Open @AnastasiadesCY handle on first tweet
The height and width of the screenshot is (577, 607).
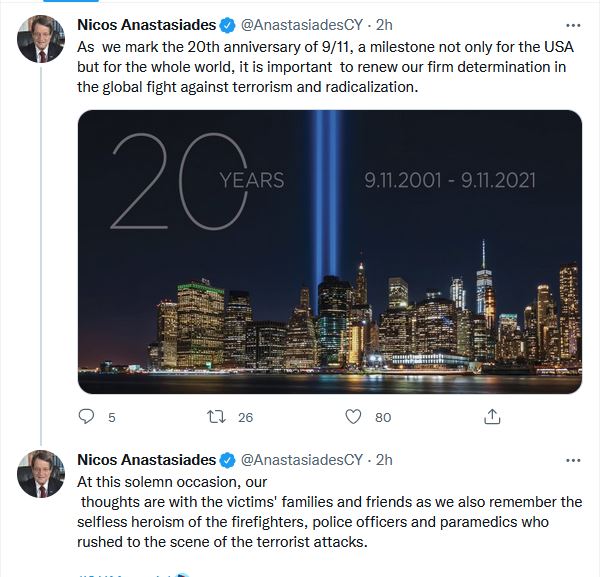[x=301, y=25]
